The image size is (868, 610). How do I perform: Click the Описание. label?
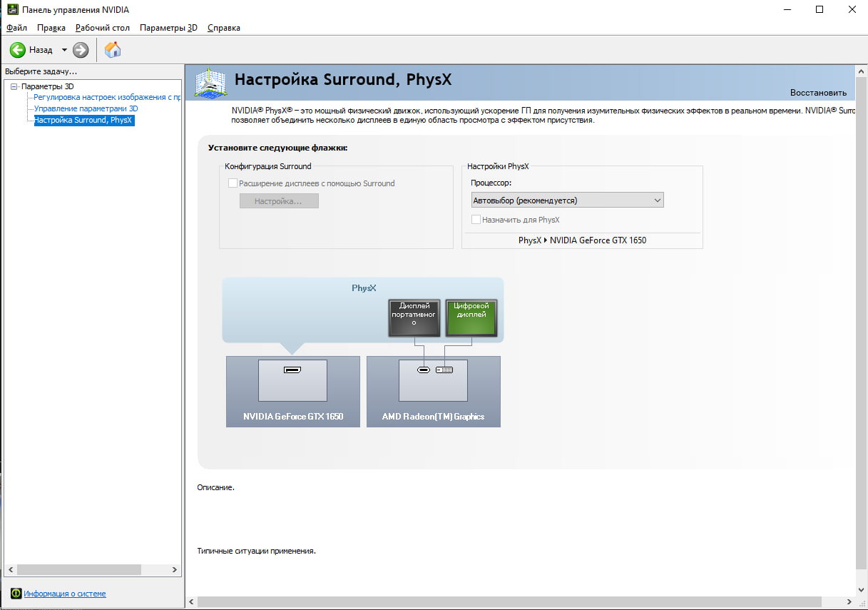[x=215, y=487]
